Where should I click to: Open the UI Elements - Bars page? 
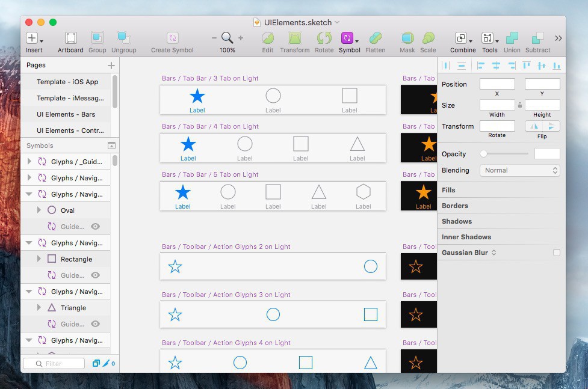pyautogui.click(x=66, y=114)
